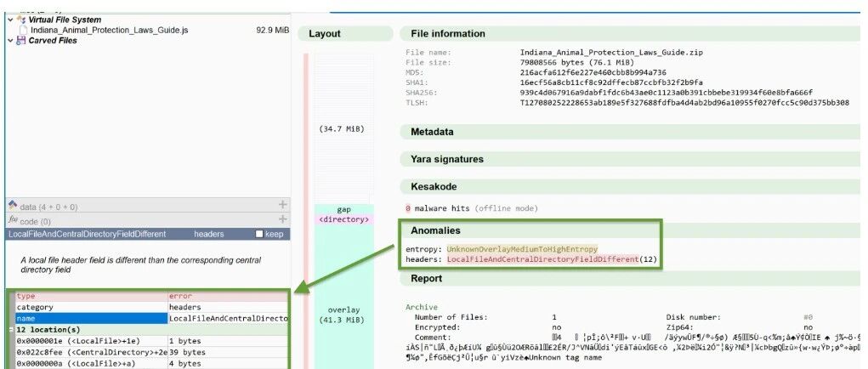The width and height of the screenshot is (868, 369).
Task: Open the Yara signatures section header
Action: (630, 159)
